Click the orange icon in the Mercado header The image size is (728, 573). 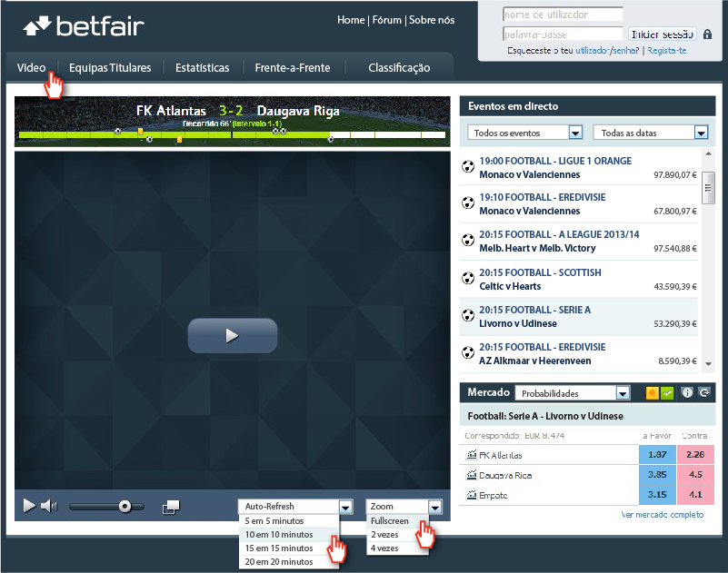pos(652,393)
